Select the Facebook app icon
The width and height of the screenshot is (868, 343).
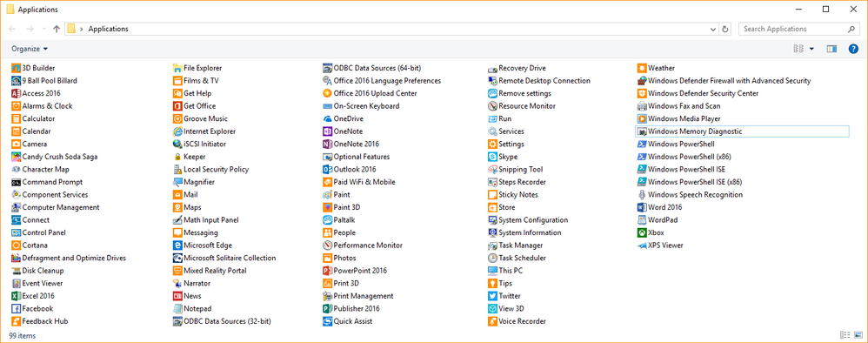point(16,309)
